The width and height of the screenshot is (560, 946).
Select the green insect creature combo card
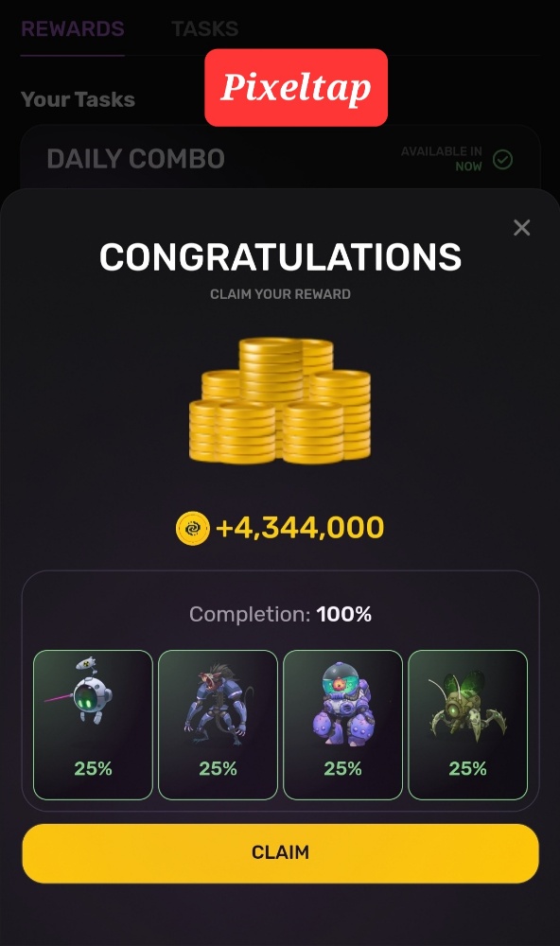(467, 725)
